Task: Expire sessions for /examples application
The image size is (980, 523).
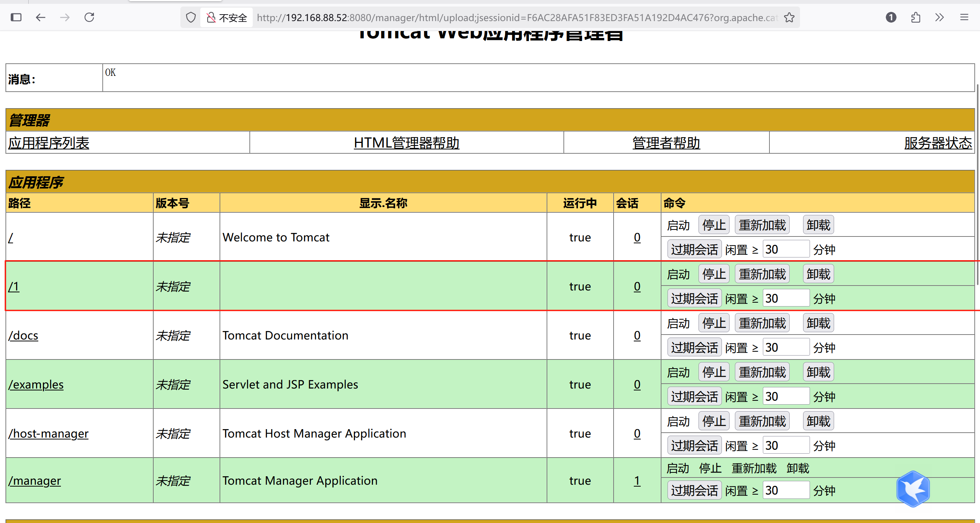Action: point(694,397)
